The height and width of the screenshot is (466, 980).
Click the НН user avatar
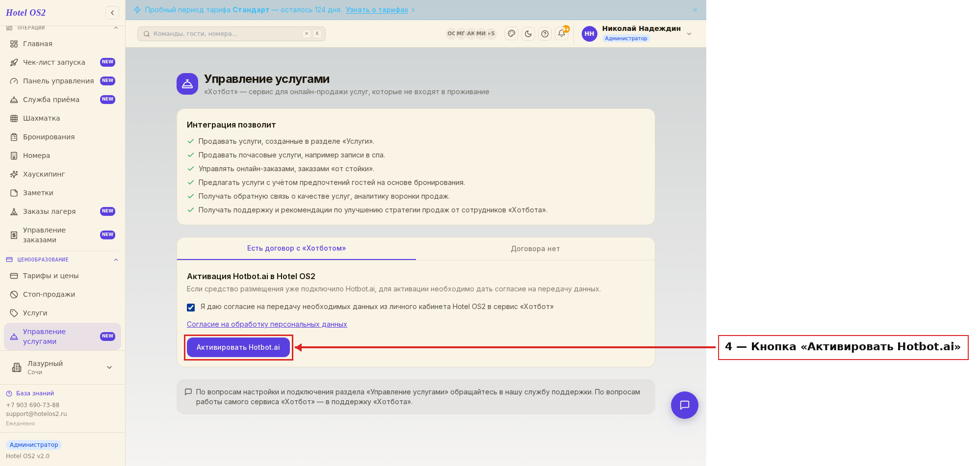pyautogui.click(x=590, y=34)
